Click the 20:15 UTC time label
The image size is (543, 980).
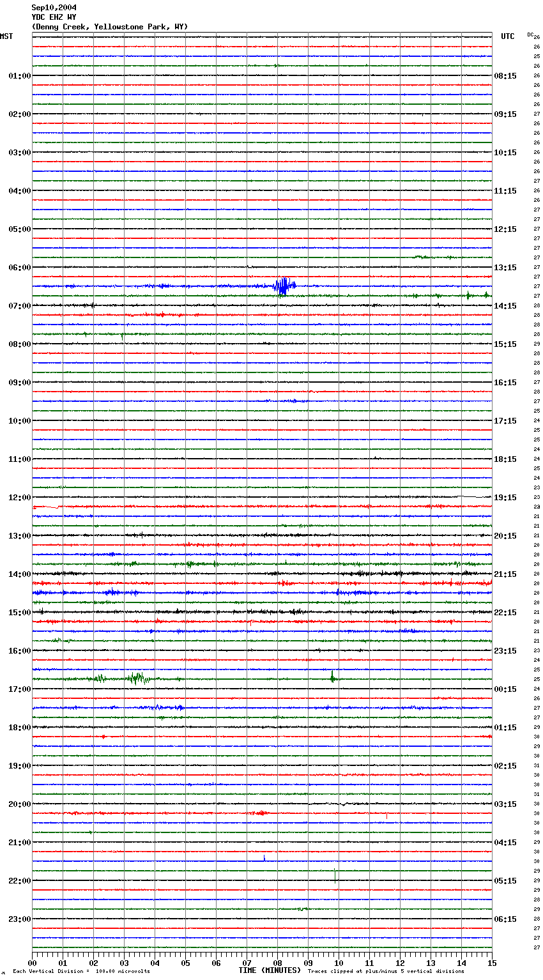(x=505, y=536)
